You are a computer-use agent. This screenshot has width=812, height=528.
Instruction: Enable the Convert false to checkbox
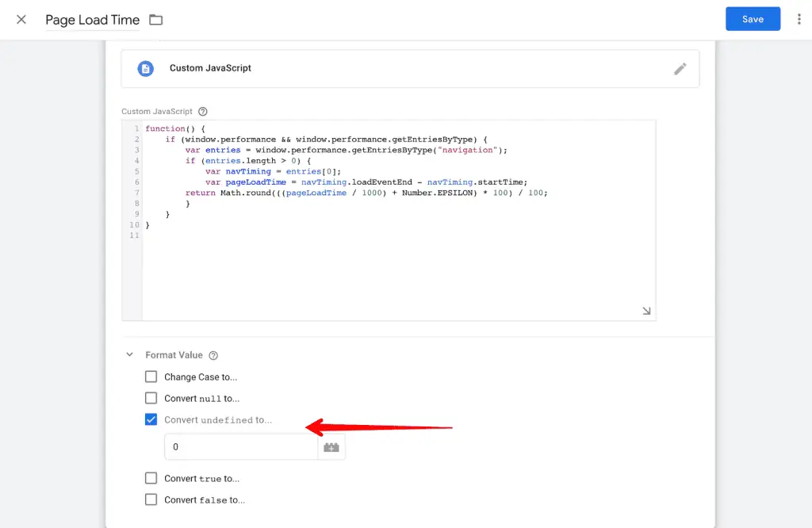coord(151,500)
